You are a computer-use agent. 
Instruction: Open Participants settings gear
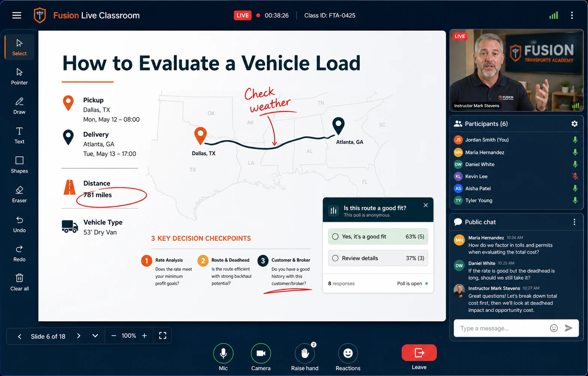tap(574, 124)
